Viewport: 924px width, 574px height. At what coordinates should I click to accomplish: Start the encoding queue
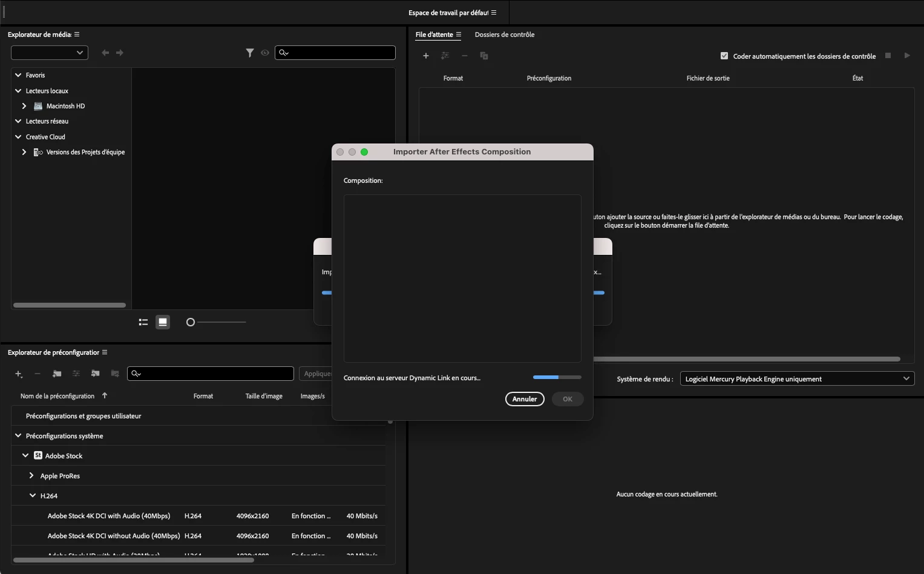click(x=907, y=56)
